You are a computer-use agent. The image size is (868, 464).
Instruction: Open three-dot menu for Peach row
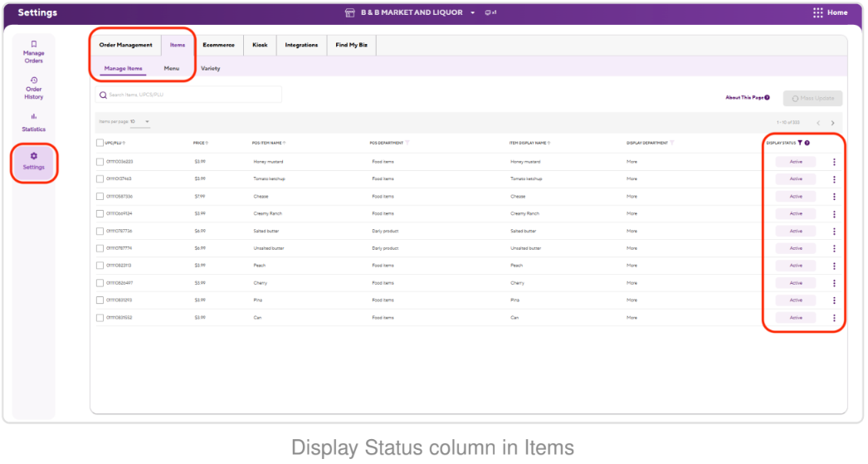(834, 266)
